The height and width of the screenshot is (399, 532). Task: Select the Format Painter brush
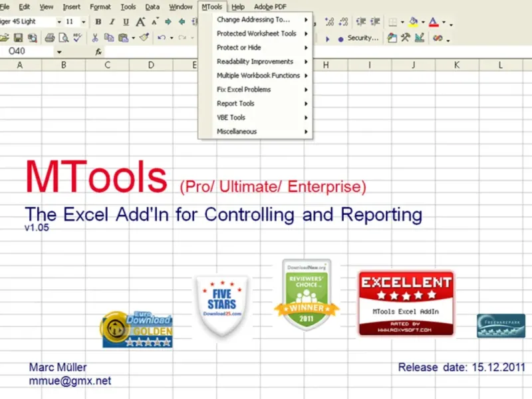(x=144, y=37)
